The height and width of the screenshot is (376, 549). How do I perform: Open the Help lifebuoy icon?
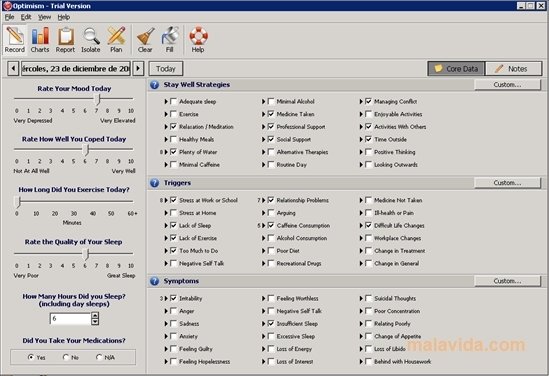(198, 40)
